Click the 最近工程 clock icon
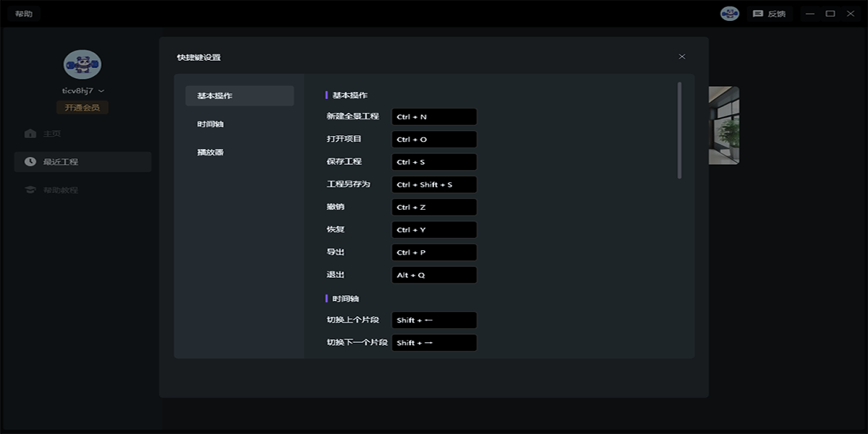This screenshot has width=868, height=434. point(30,162)
